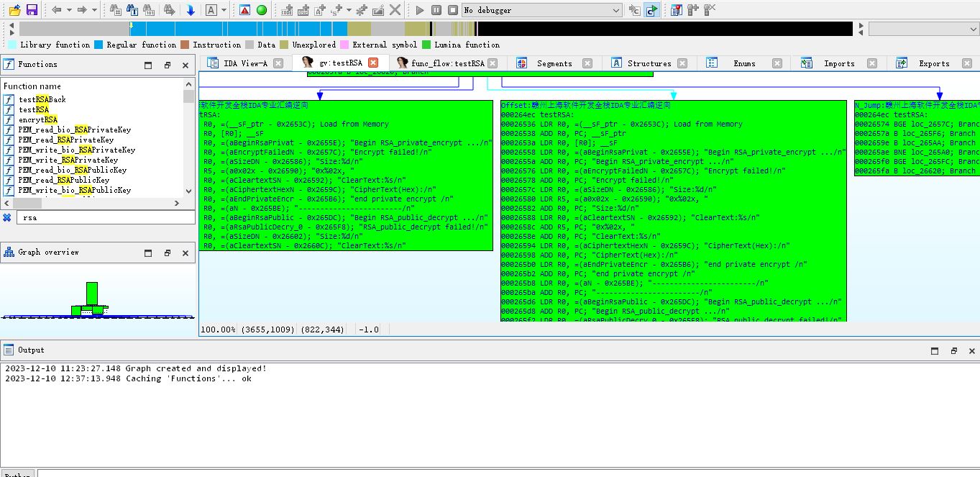Open the text search A dropdown arrow
This screenshot has width=980, height=477.
[224, 10]
